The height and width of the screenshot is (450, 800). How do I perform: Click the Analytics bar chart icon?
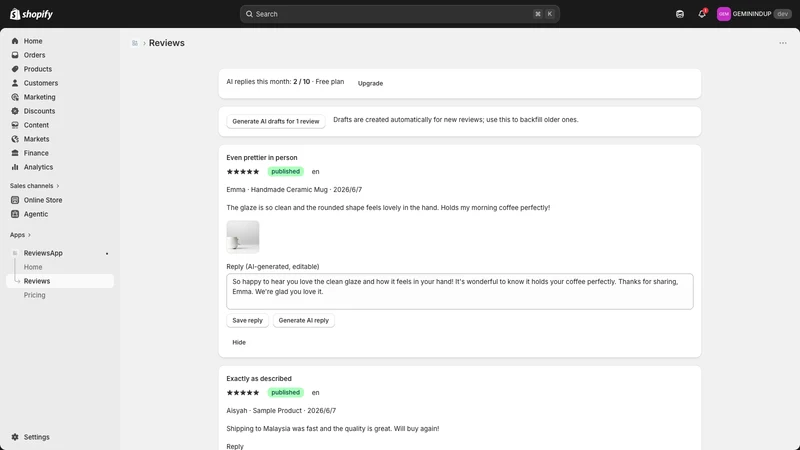click(x=15, y=167)
